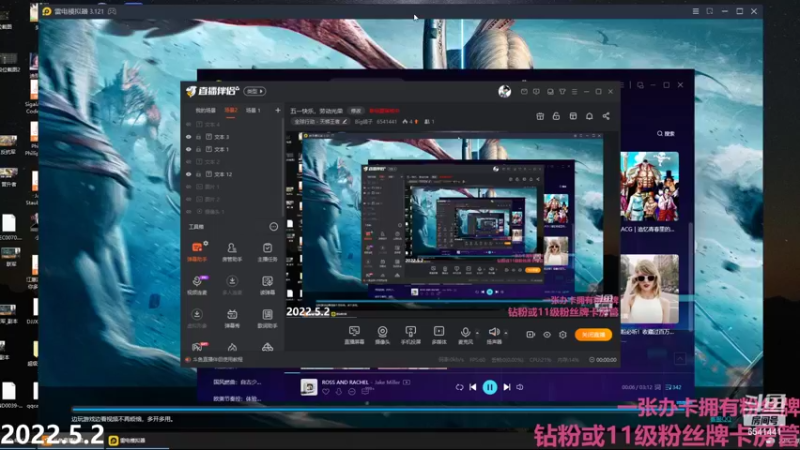Open the 弹幕助手 tool
The width and height of the screenshot is (800, 450).
pos(197,252)
